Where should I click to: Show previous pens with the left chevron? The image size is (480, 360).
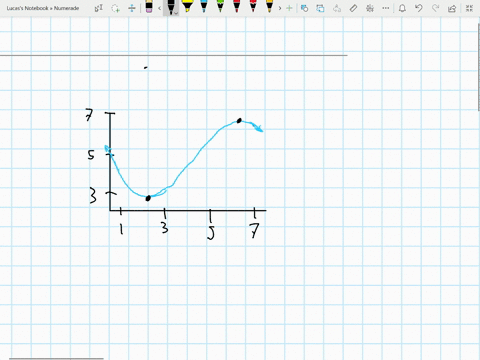(160, 8)
